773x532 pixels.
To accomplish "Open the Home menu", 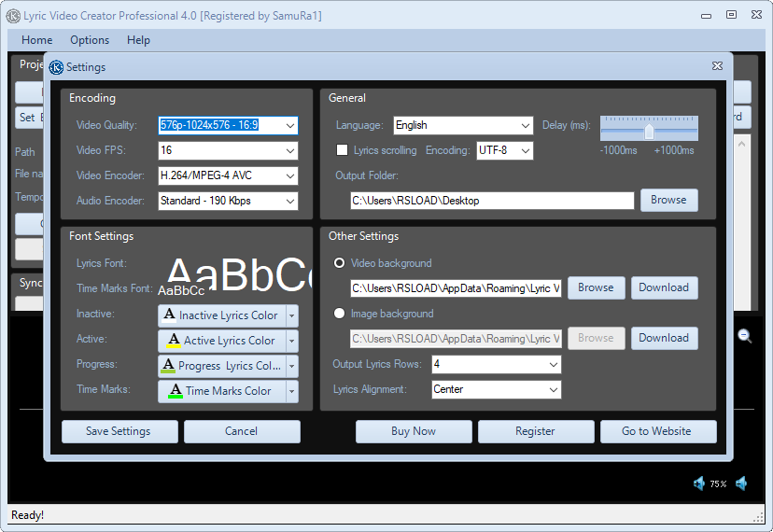I will pos(37,40).
